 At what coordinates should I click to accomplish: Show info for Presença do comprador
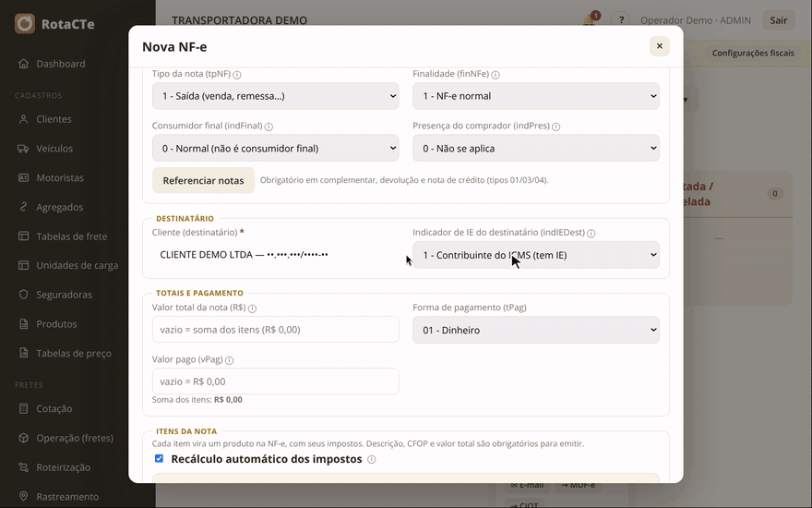click(x=556, y=127)
